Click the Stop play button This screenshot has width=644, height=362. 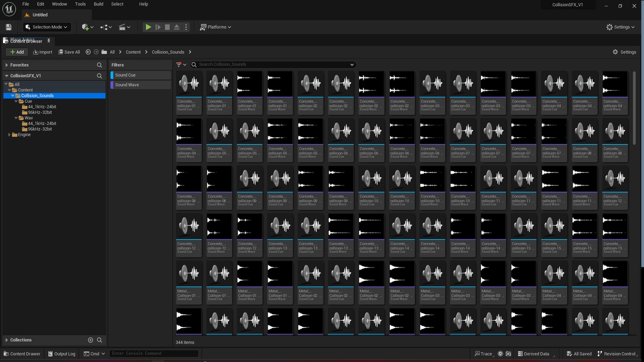coord(168,27)
